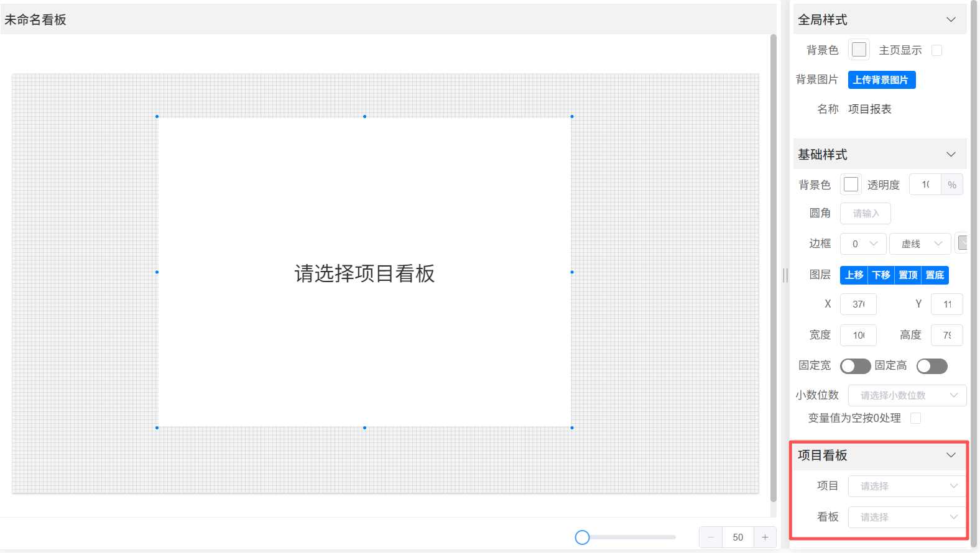Open the global 背景色 color swatch
Viewport: 980px width, 553px height.
[859, 50]
